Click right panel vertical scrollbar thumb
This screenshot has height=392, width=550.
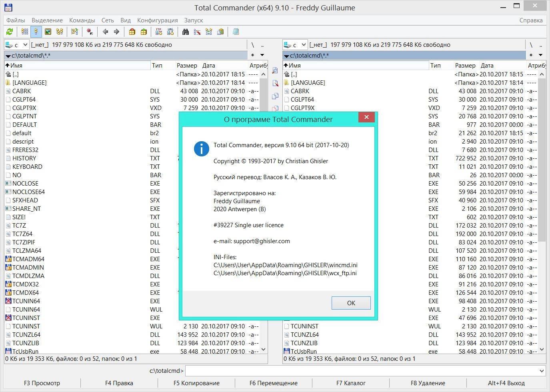pyautogui.click(x=542, y=160)
